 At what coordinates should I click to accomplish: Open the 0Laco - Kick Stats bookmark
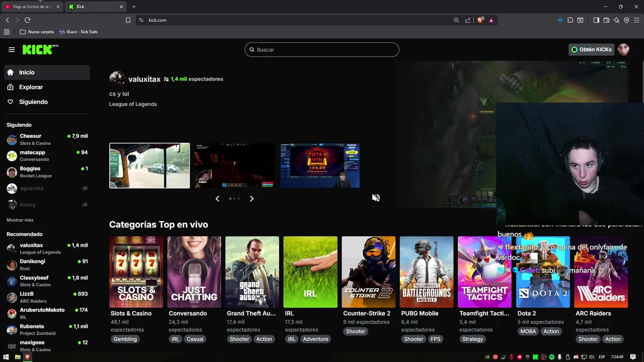pyautogui.click(x=78, y=32)
